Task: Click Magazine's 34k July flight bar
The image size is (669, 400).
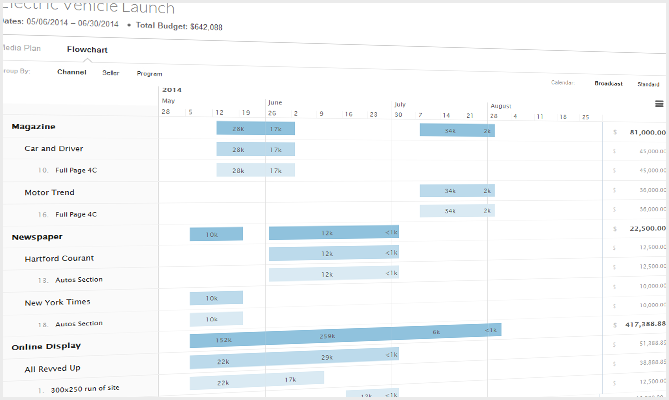Action: point(450,130)
